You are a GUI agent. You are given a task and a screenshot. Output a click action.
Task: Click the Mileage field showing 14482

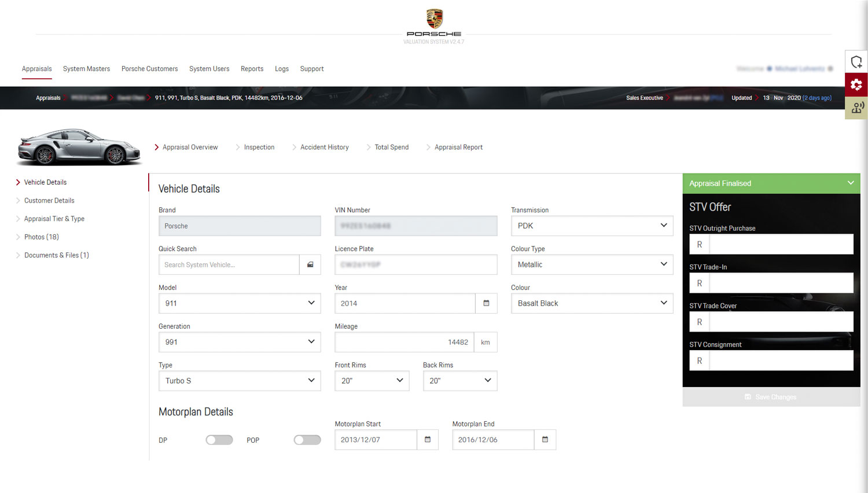tap(404, 342)
